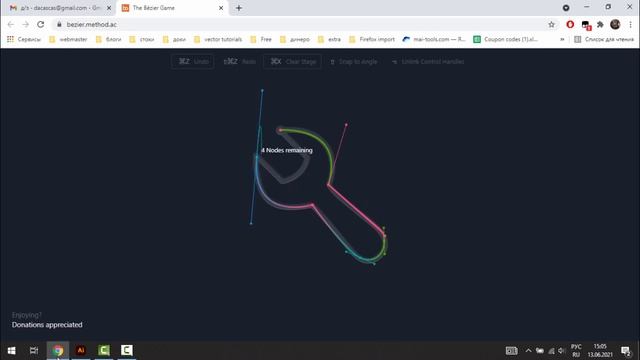This screenshot has height=360, width=640.
Task: Bookmark this page with the star
Action: pyautogui.click(x=551, y=24)
